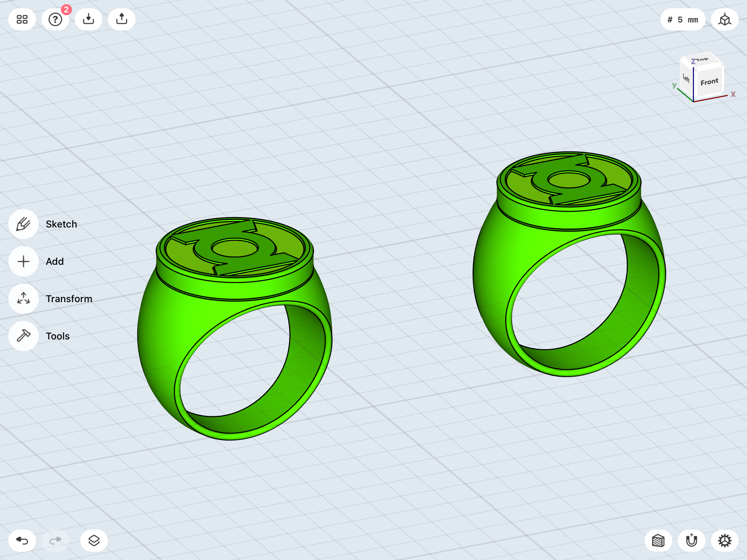This screenshot has height=560, width=747.
Task: Open the visual style hatched cube icon
Action: pos(658,541)
